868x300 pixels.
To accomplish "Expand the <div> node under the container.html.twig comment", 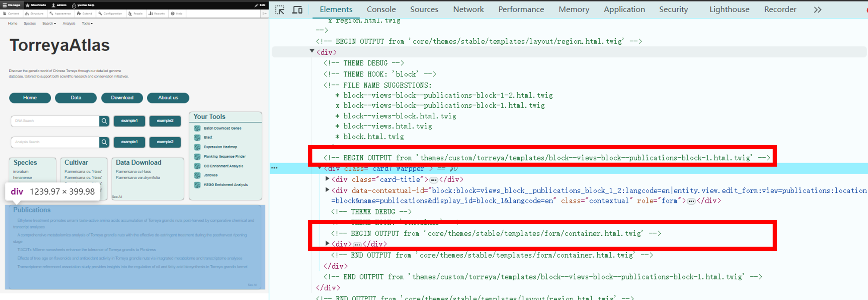I will pos(327,243).
